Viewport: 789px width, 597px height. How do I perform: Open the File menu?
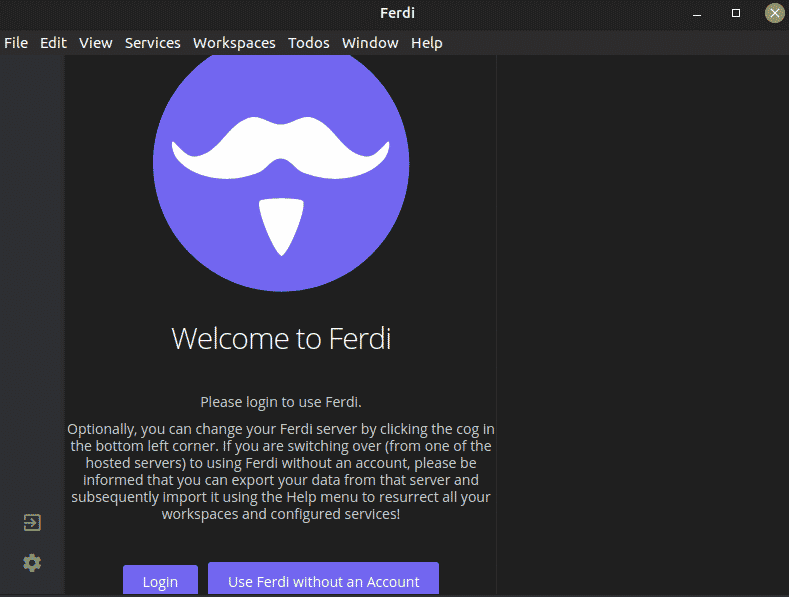16,43
